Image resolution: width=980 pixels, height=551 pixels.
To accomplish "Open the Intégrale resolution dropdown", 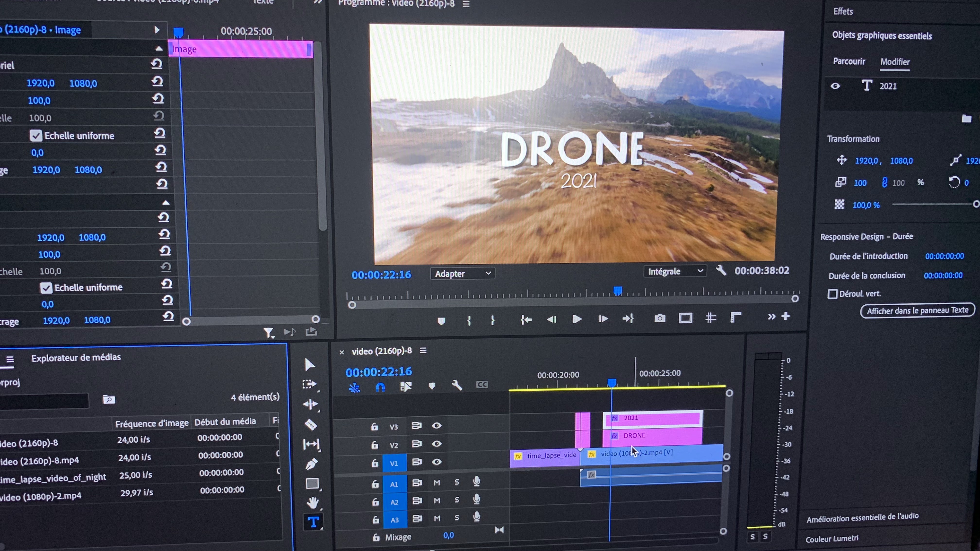I will [674, 271].
